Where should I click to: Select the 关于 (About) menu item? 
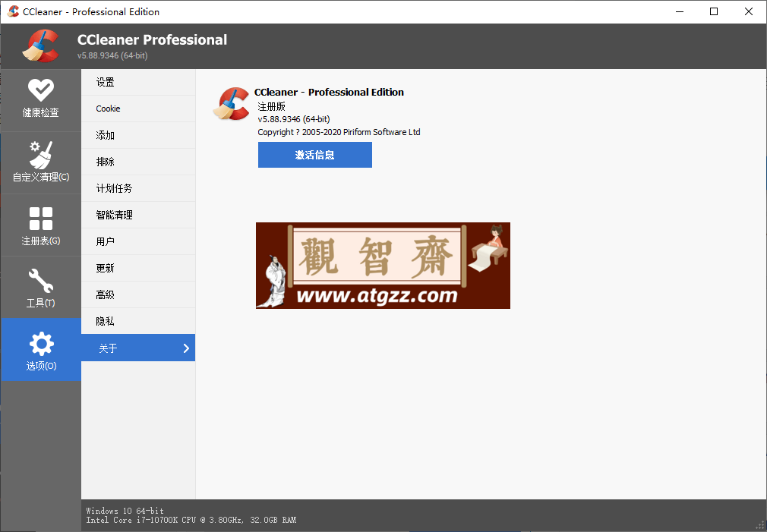(x=138, y=348)
